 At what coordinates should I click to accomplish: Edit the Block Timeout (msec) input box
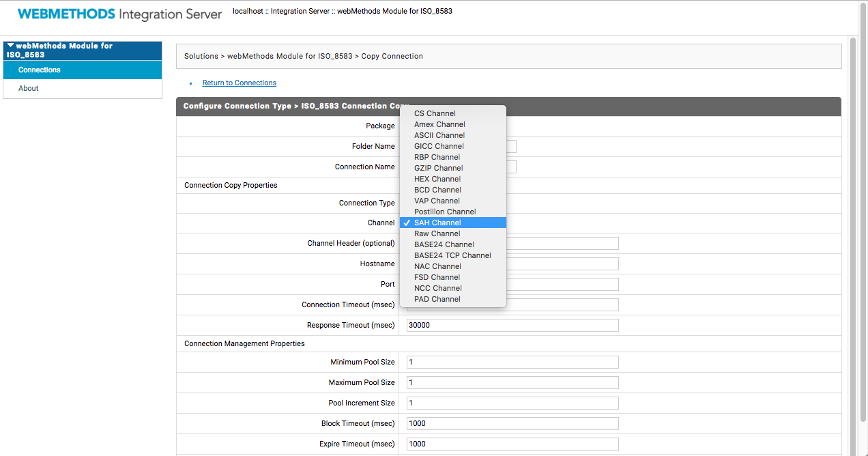[x=512, y=423]
